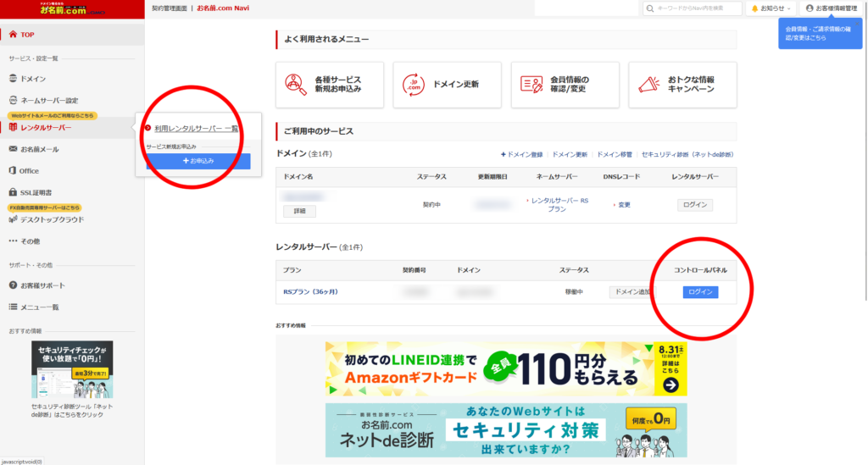Open the TOP home menu item
The height and width of the screenshot is (465, 868).
point(27,35)
